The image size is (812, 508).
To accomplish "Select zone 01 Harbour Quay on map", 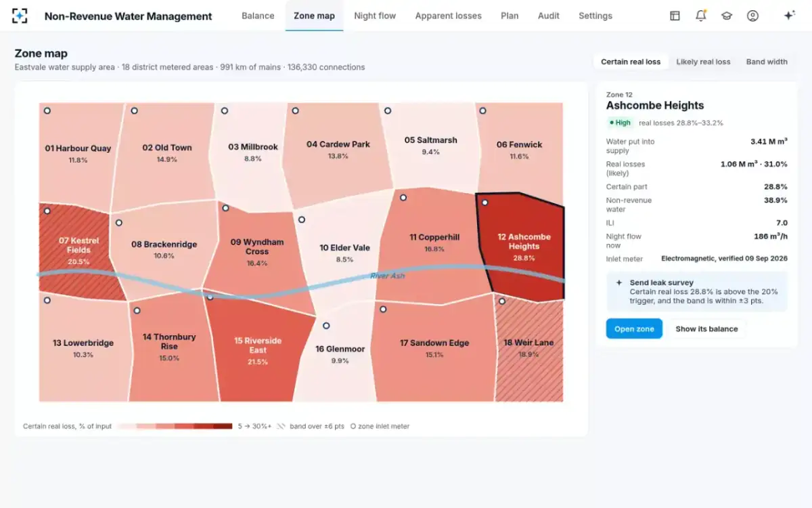I will (x=78, y=154).
